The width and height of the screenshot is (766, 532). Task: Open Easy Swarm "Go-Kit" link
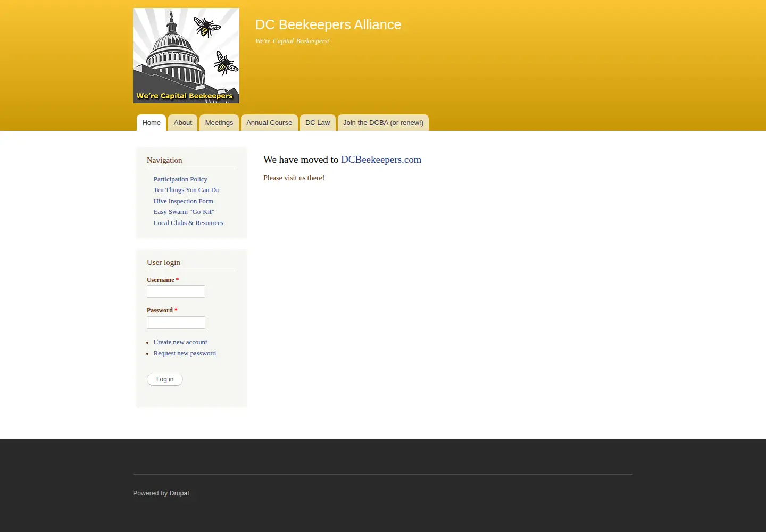click(184, 212)
